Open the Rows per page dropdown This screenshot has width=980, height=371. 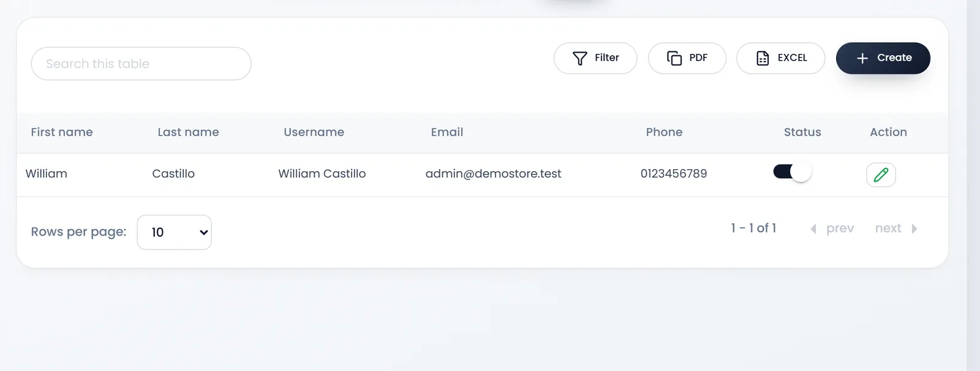click(175, 232)
